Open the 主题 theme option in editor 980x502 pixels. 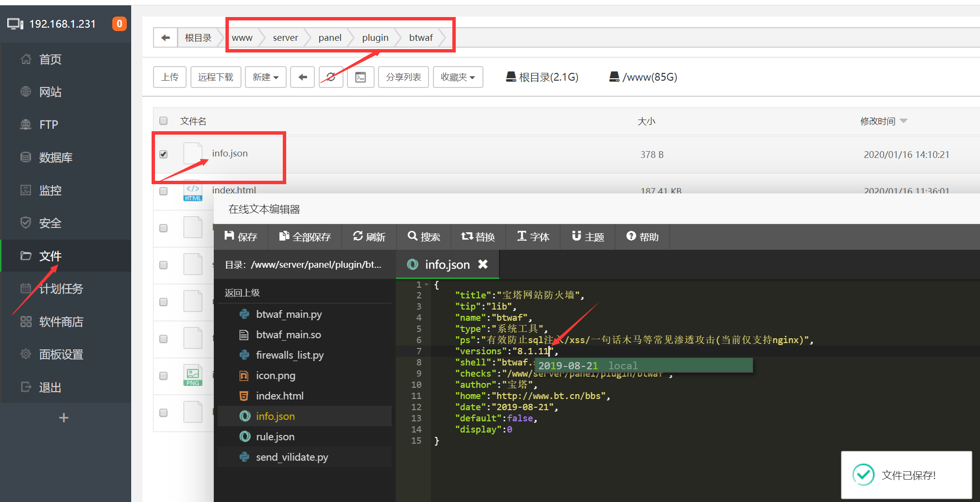point(588,237)
